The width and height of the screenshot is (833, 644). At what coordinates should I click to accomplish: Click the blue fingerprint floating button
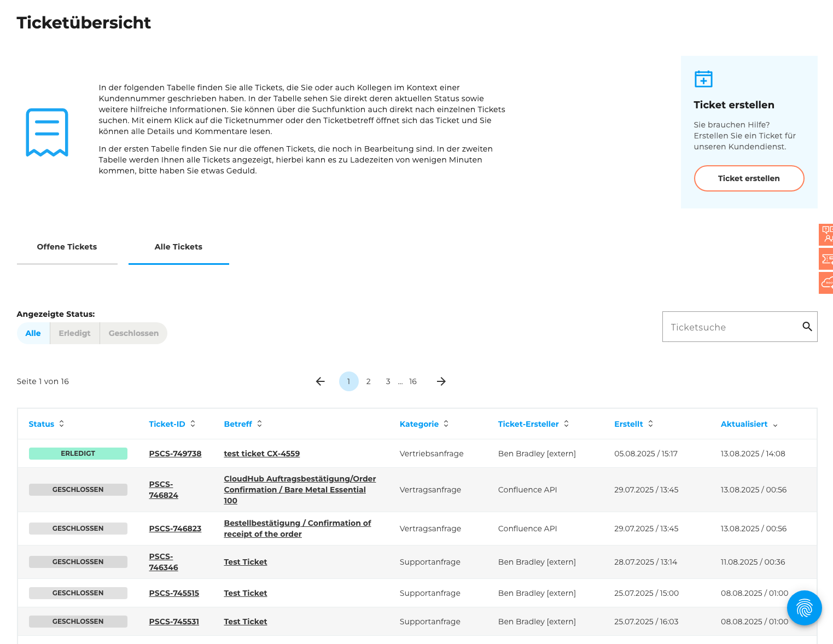pos(804,607)
